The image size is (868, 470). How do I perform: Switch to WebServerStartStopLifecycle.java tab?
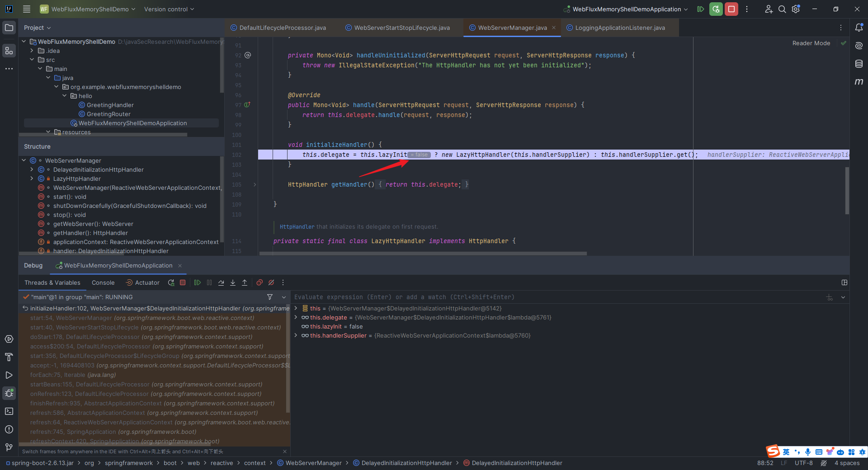(397, 28)
